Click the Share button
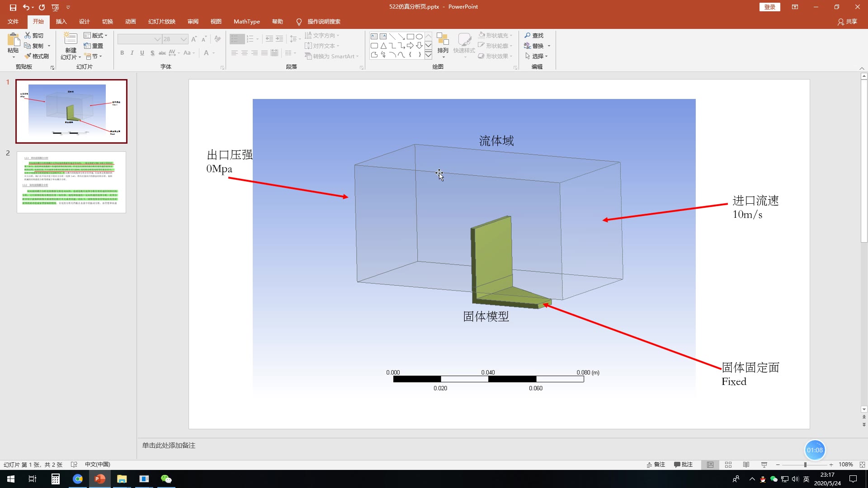Viewport: 868px width, 488px height. point(847,21)
